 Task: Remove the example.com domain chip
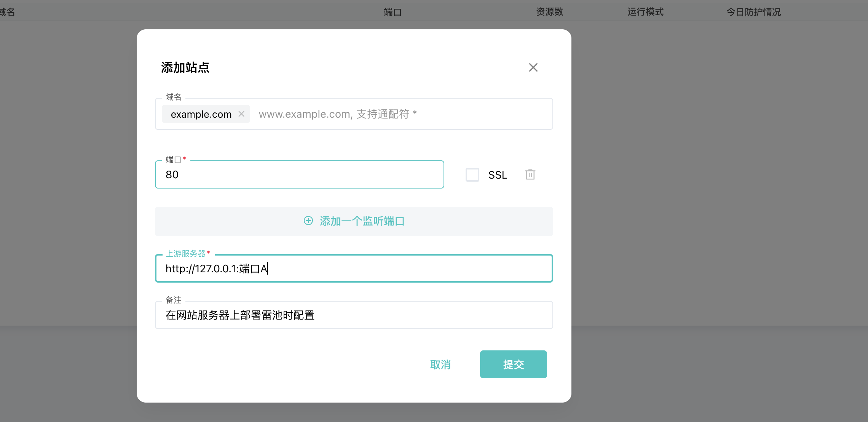[241, 114]
